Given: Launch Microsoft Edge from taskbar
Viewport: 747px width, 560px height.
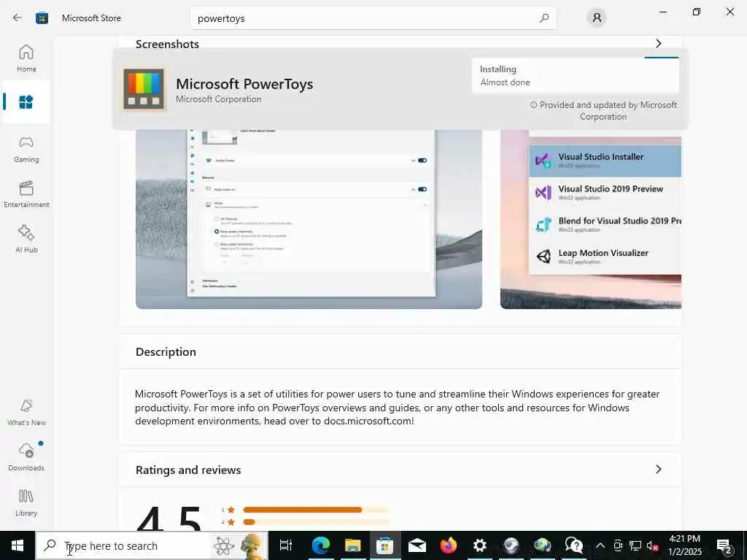Looking at the screenshot, I should click(x=321, y=545).
